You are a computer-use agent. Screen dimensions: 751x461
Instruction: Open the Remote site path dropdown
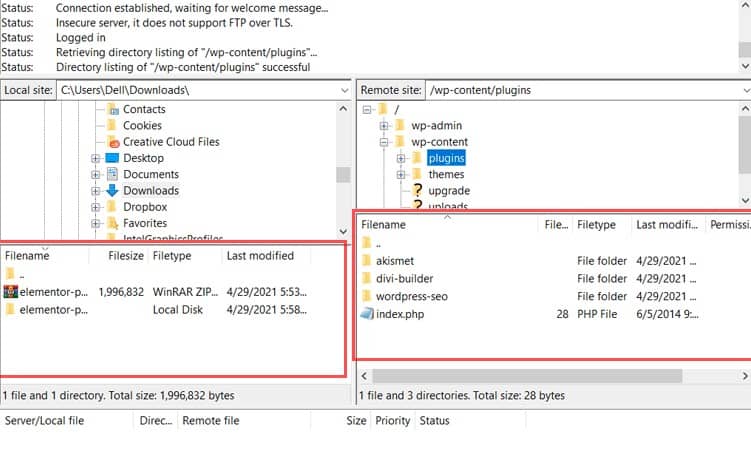point(745,90)
